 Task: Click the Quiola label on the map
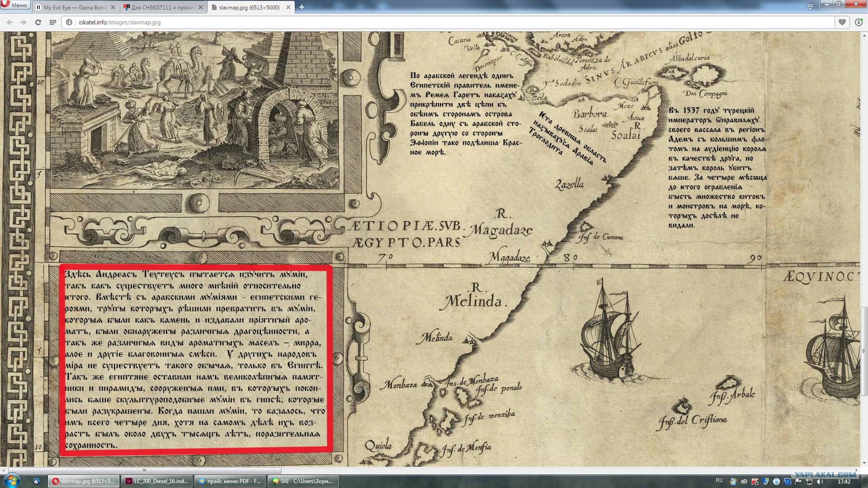[x=378, y=446]
